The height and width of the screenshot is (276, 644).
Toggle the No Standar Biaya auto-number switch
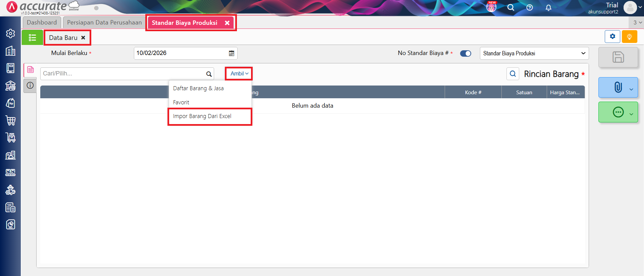click(465, 53)
